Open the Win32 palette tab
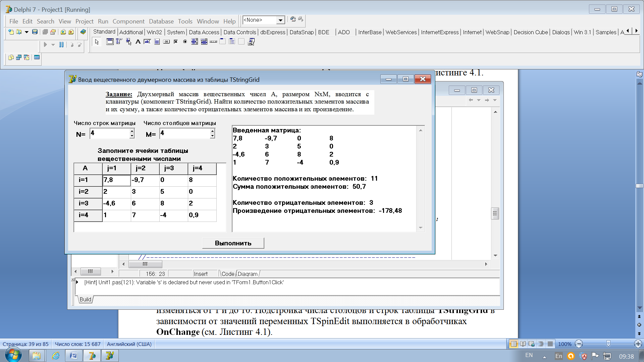The image size is (644, 362). coord(154,32)
